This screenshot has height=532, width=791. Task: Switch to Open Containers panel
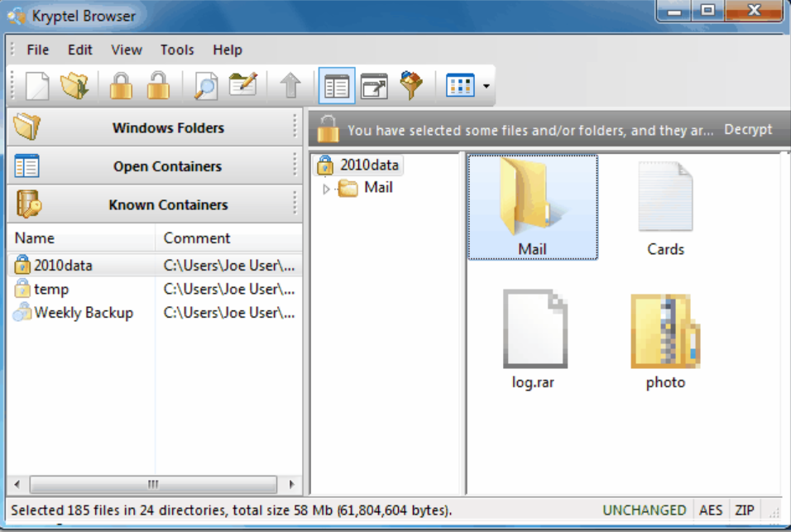(x=155, y=166)
